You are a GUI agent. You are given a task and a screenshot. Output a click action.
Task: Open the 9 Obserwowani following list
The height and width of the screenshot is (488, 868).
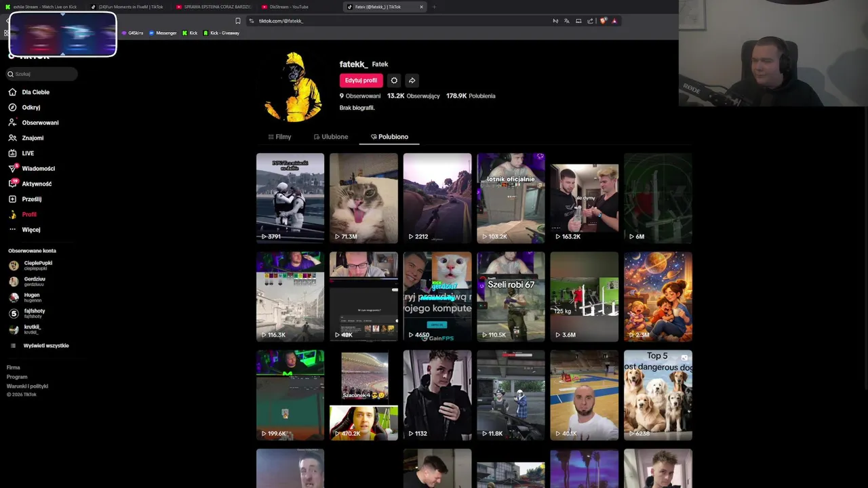click(x=360, y=96)
